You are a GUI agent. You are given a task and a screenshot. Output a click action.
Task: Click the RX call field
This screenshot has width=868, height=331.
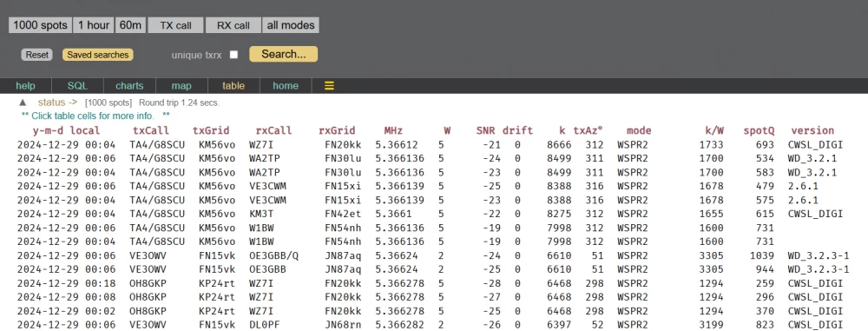pyautogui.click(x=233, y=25)
